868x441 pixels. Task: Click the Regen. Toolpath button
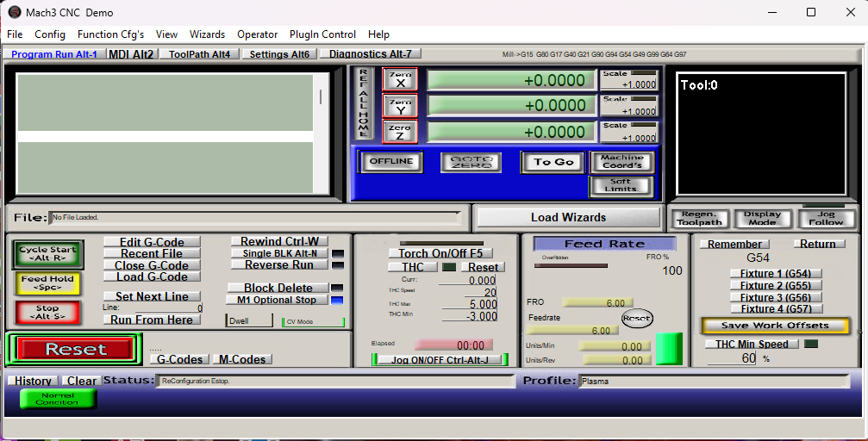(699, 219)
